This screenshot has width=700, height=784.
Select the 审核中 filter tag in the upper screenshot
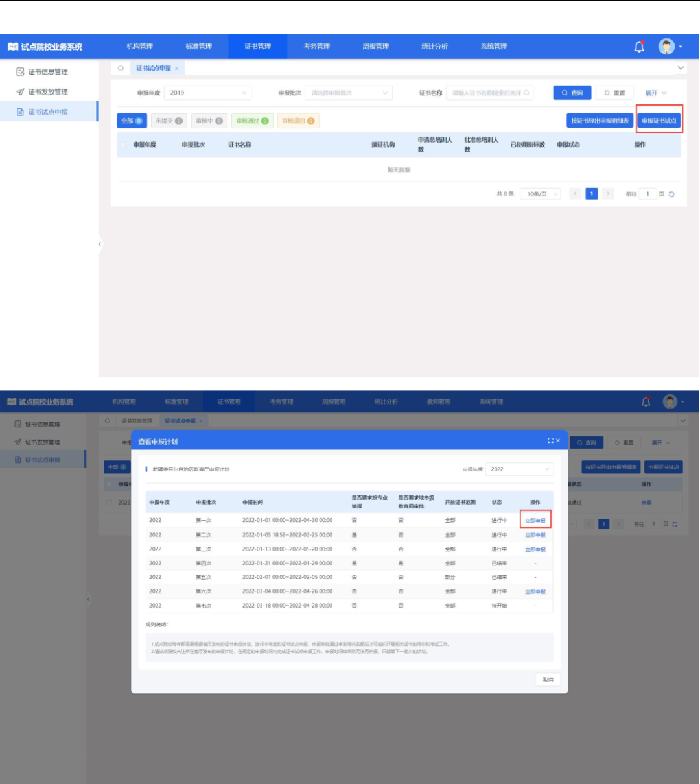tap(209, 121)
